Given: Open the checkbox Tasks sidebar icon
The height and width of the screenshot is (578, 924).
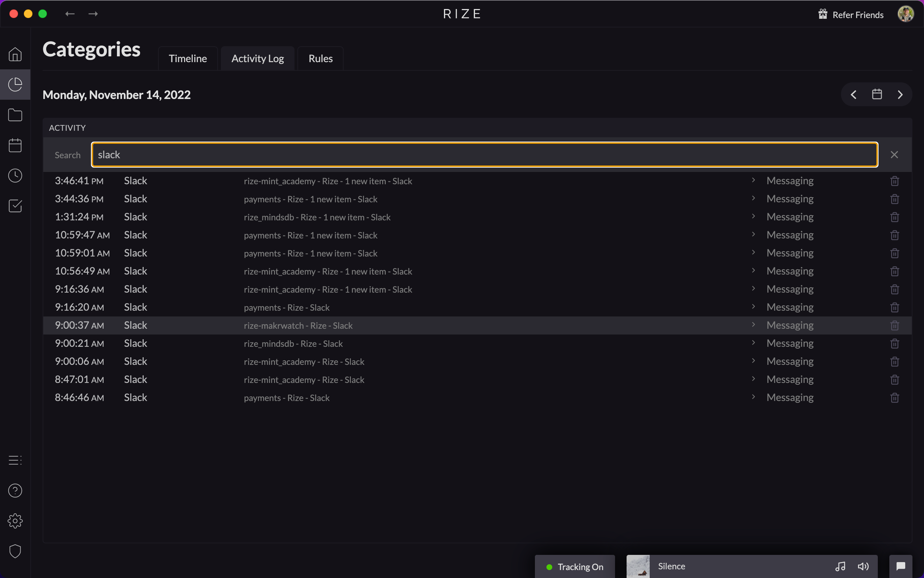Looking at the screenshot, I should coord(15,206).
